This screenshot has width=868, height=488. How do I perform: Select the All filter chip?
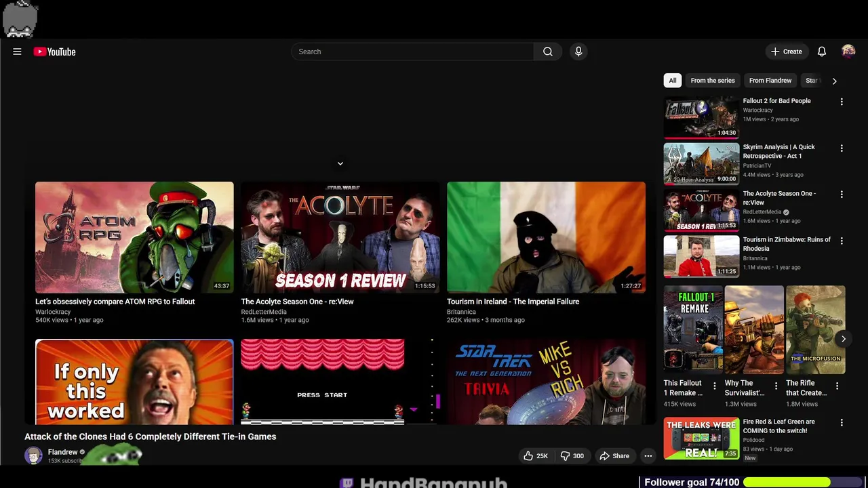point(673,81)
